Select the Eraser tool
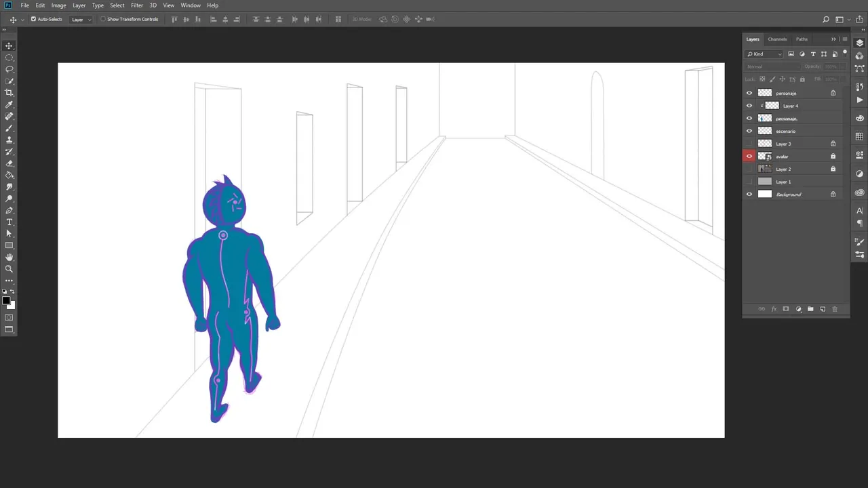The image size is (868, 488). [x=9, y=163]
